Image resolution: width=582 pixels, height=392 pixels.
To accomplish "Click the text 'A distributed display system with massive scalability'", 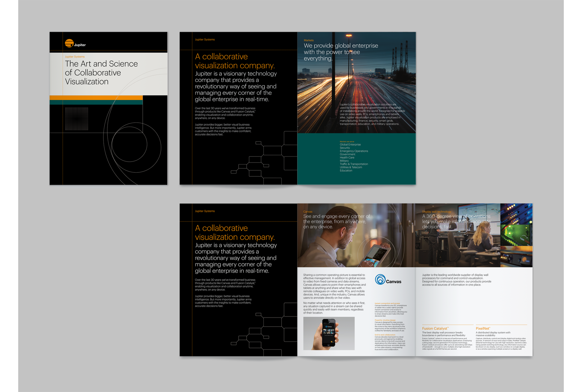I will (493, 334).
